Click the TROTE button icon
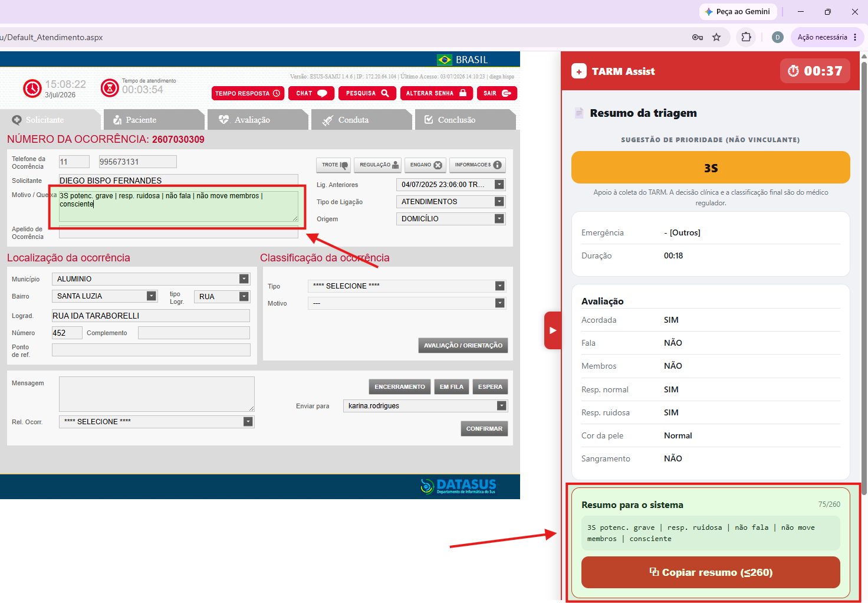Viewport: 868px width, 603px height. (x=334, y=165)
